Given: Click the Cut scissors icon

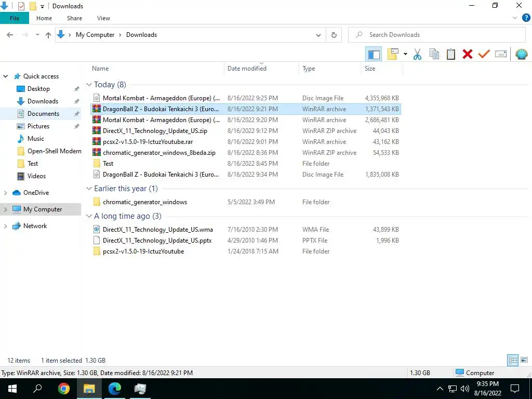Looking at the screenshot, I should pos(417,54).
